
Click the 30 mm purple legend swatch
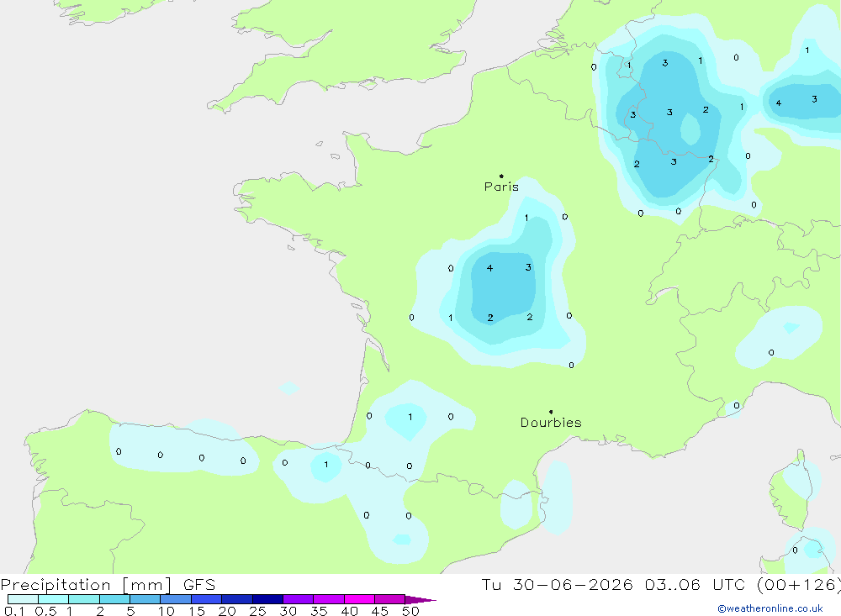[x=298, y=599]
